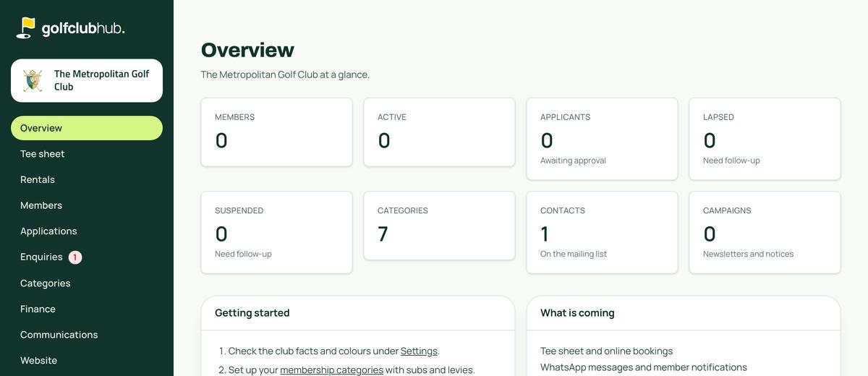Click the golfclubhub flag logo icon

pyautogui.click(x=25, y=27)
